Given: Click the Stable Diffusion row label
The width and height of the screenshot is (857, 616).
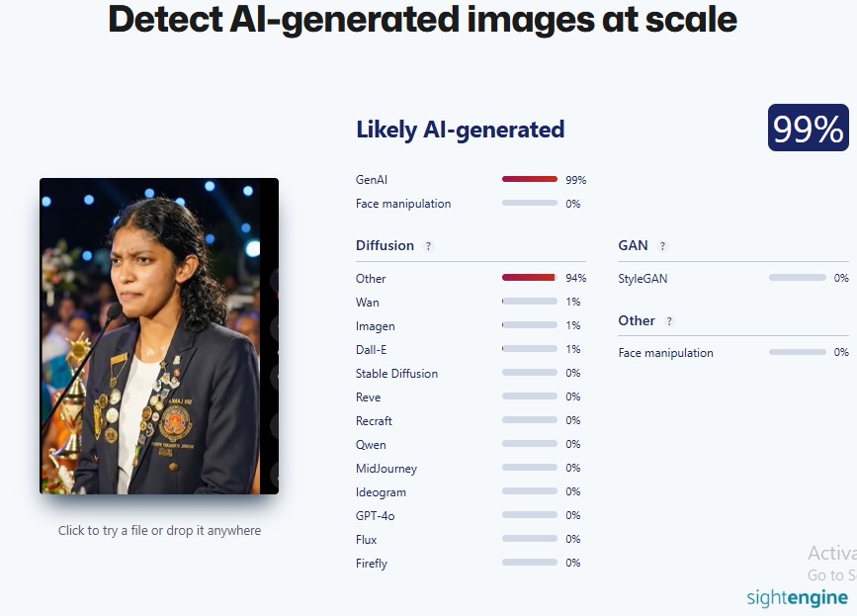Looking at the screenshot, I should [x=396, y=374].
